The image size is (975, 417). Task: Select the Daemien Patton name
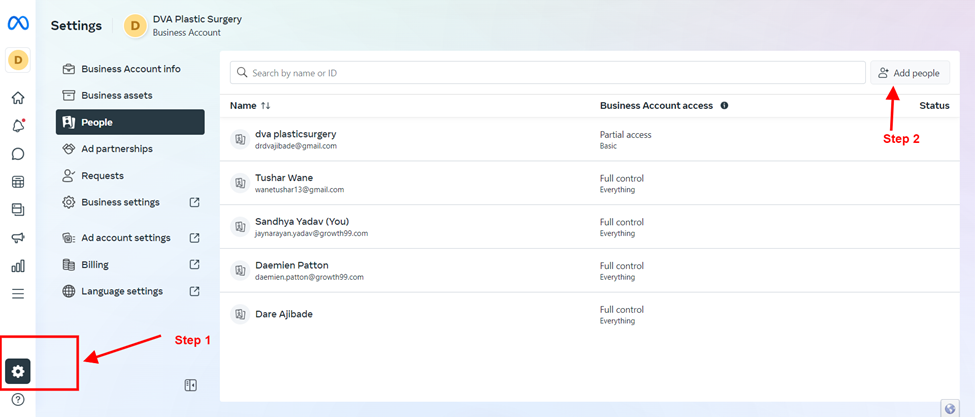click(x=292, y=265)
